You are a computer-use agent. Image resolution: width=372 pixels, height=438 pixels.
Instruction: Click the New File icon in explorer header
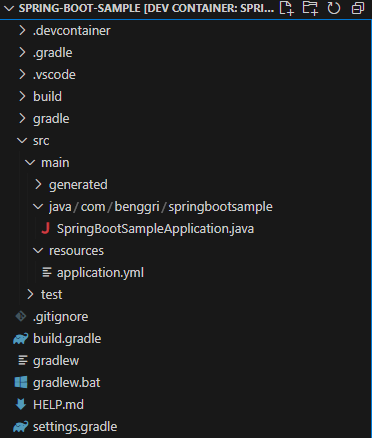pos(286,8)
